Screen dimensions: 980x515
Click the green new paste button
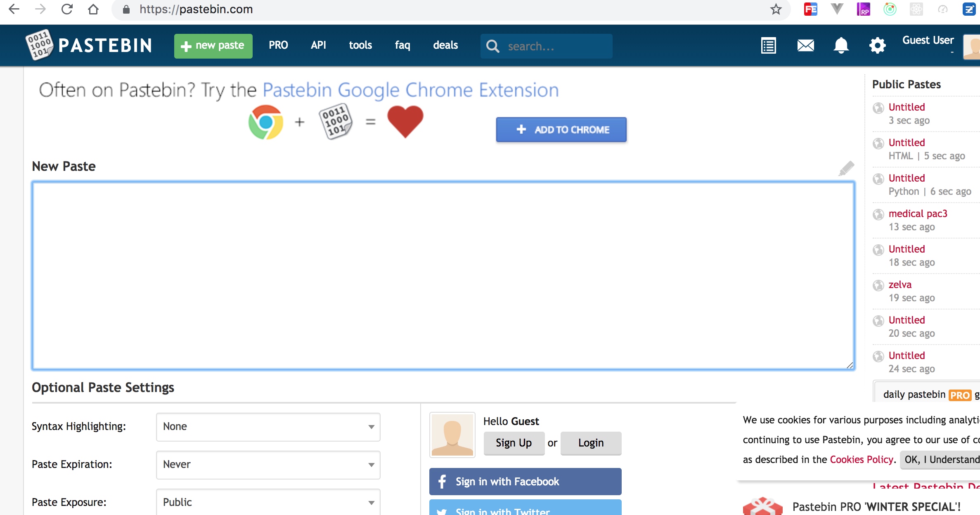(x=213, y=46)
